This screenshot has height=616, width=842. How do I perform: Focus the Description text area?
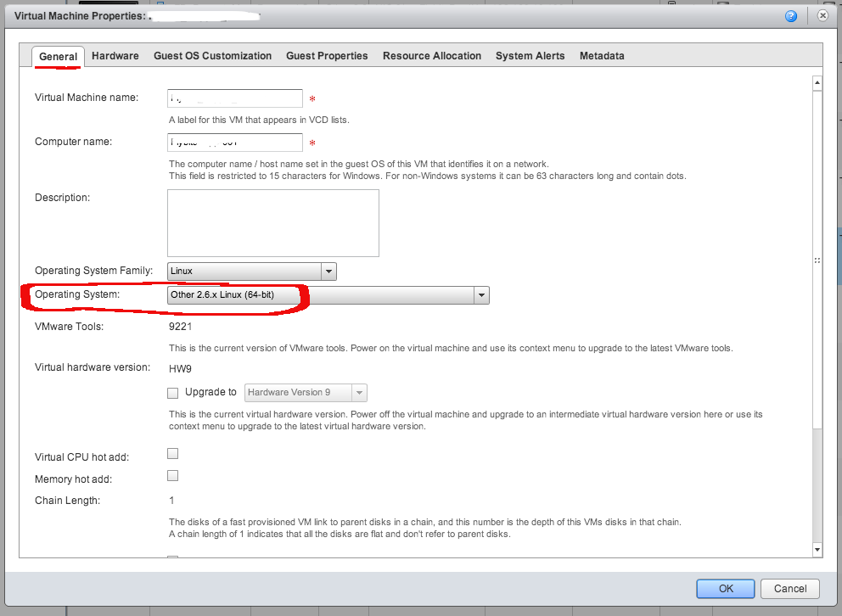pos(272,223)
